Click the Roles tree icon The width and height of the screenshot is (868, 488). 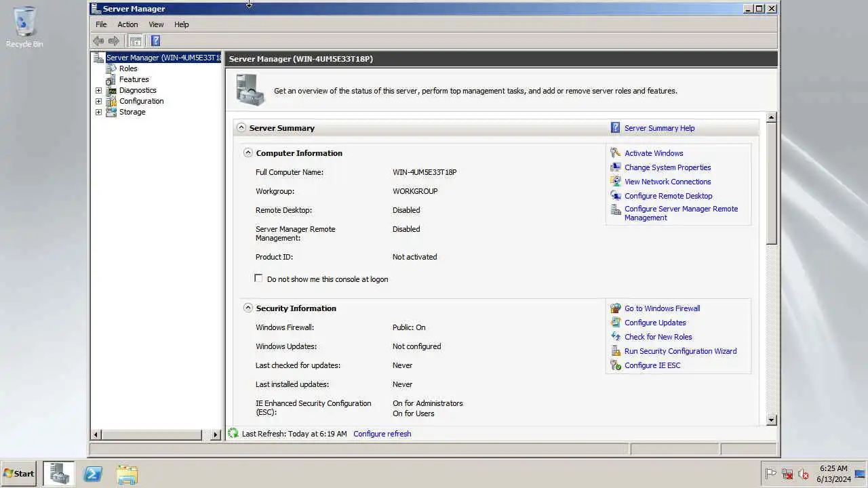[x=111, y=68]
